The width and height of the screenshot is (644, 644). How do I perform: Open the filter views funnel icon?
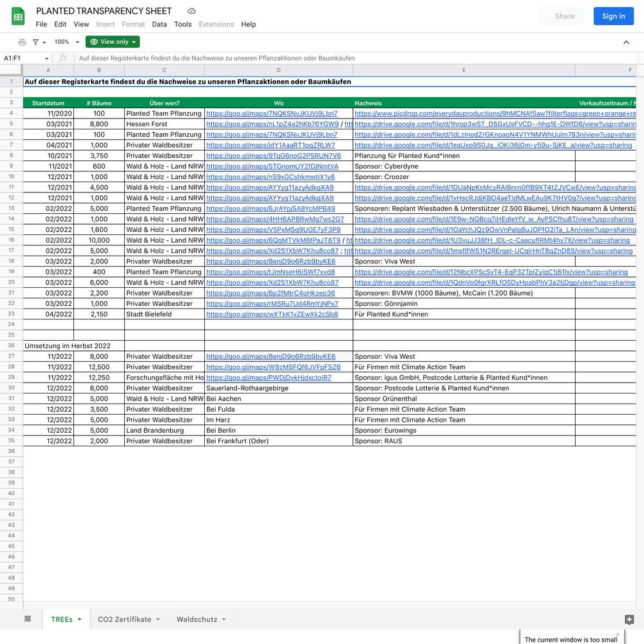point(35,42)
